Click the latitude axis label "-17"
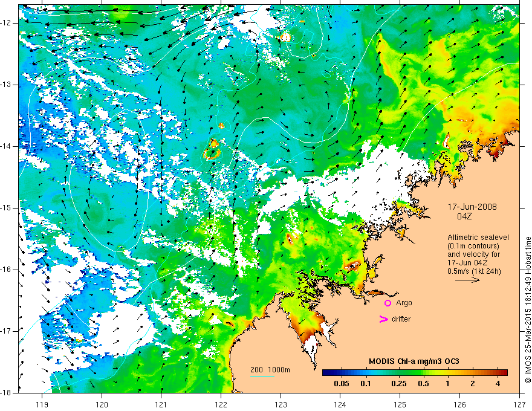532x411 pixels. [x=7, y=331]
